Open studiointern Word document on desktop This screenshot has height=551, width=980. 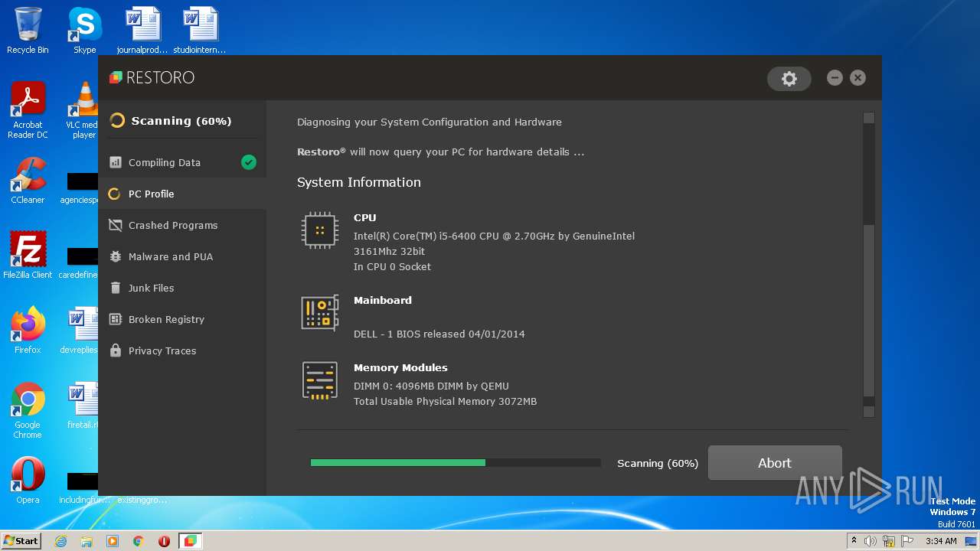tap(201, 31)
